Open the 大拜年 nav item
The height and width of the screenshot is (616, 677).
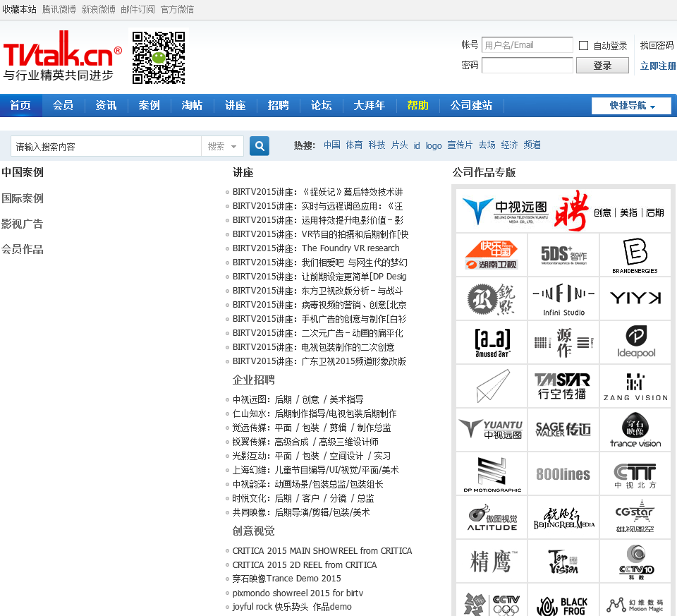[x=370, y=105]
